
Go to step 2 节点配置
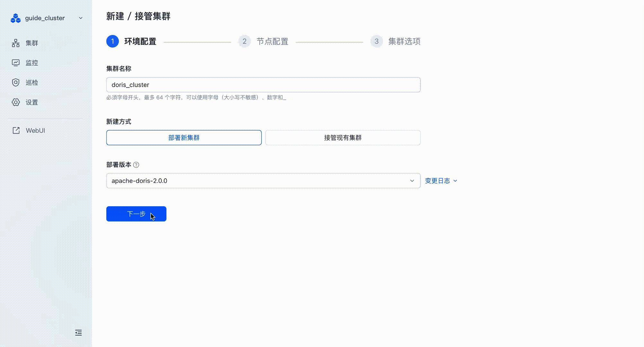(x=244, y=41)
